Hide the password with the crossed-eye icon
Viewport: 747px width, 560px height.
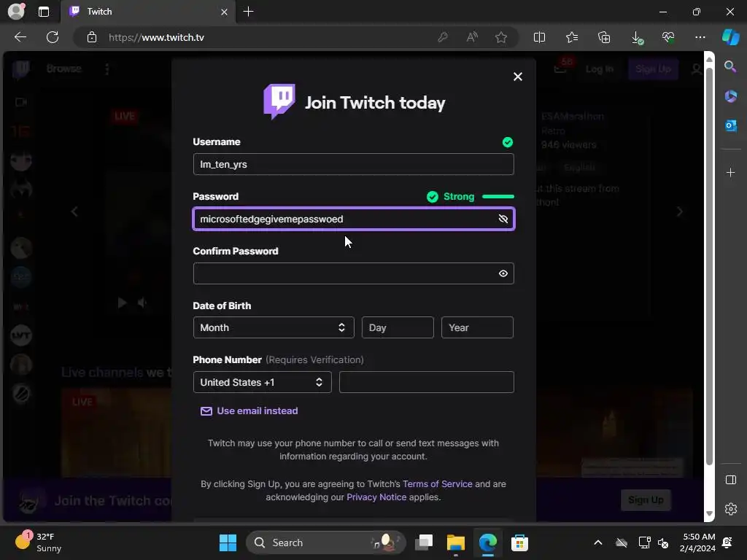pyautogui.click(x=503, y=219)
